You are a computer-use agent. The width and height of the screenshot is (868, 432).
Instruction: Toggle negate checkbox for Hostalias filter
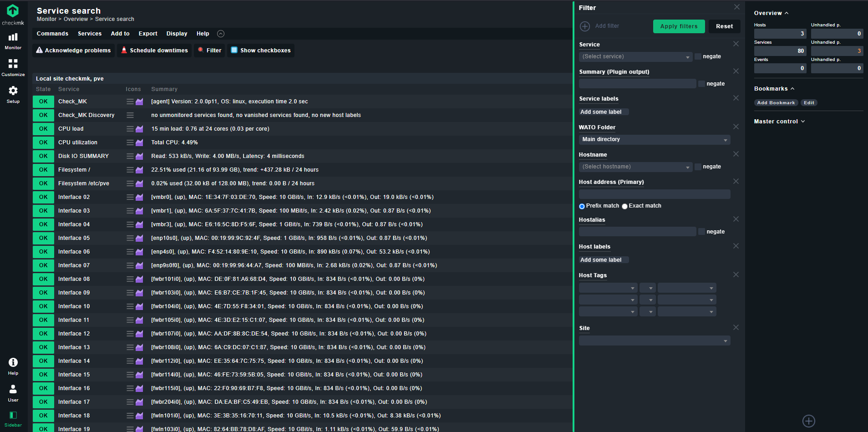701,232
